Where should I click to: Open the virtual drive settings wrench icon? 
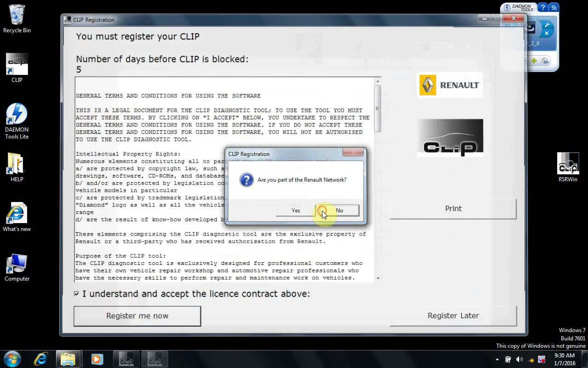[547, 25]
